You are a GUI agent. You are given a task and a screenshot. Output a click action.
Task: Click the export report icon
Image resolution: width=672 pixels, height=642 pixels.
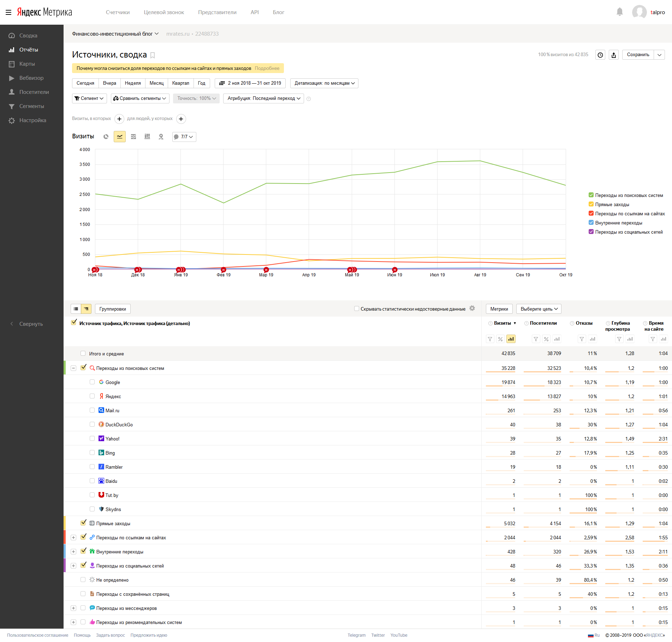pos(614,55)
